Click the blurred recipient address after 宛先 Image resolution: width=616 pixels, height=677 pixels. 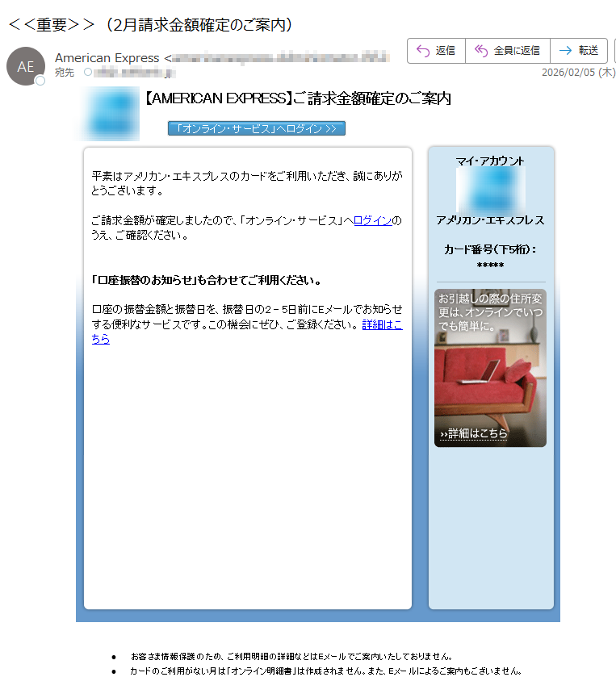pos(134,73)
